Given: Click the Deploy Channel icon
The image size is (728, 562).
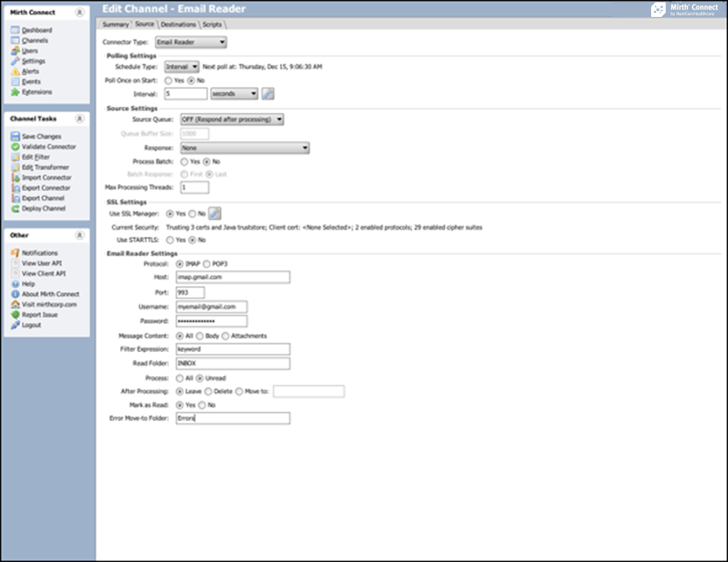Looking at the screenshot, I should click(15, 208).
